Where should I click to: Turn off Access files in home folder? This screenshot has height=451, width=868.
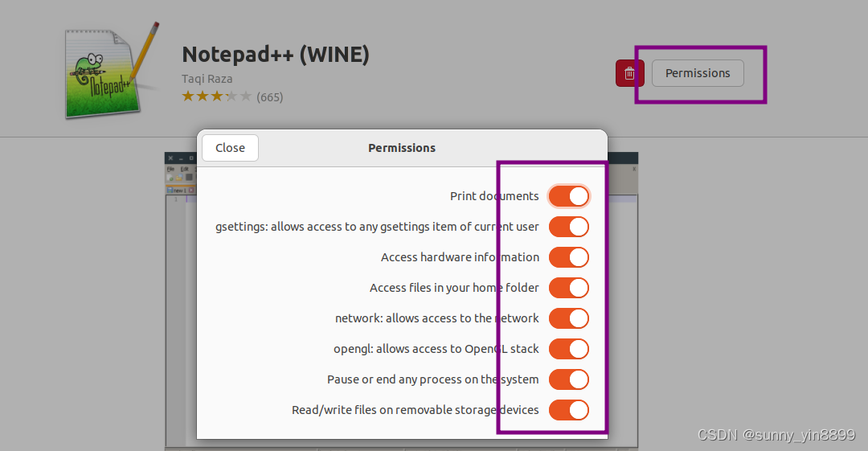[x=568, y=288]
